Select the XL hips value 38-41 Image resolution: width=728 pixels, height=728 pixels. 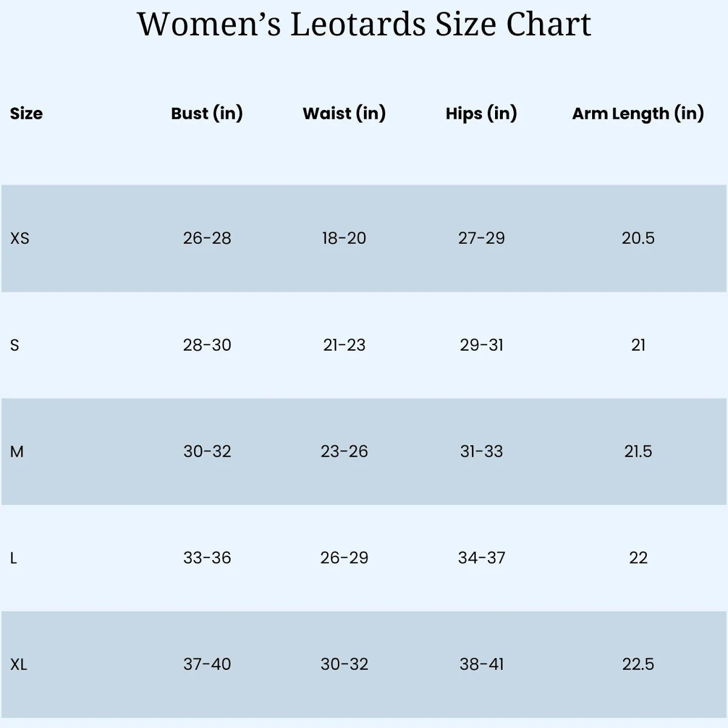(481, 665)
